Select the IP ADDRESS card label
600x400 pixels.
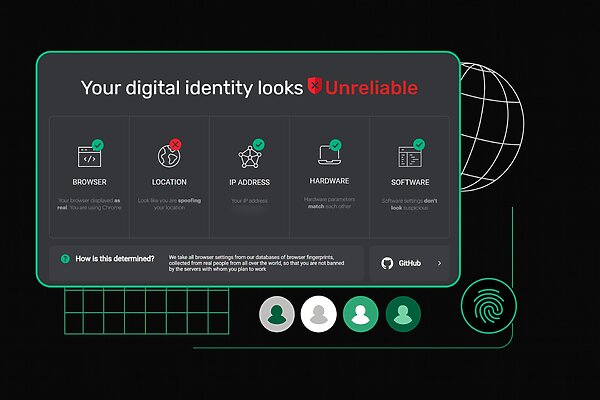coord(249,182)
